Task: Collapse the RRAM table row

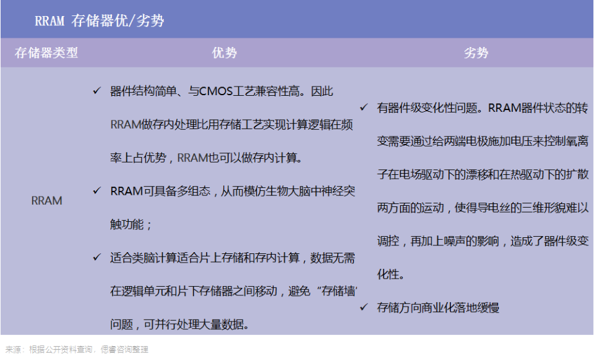Action: pyautogui.click(x=46, y=201)
